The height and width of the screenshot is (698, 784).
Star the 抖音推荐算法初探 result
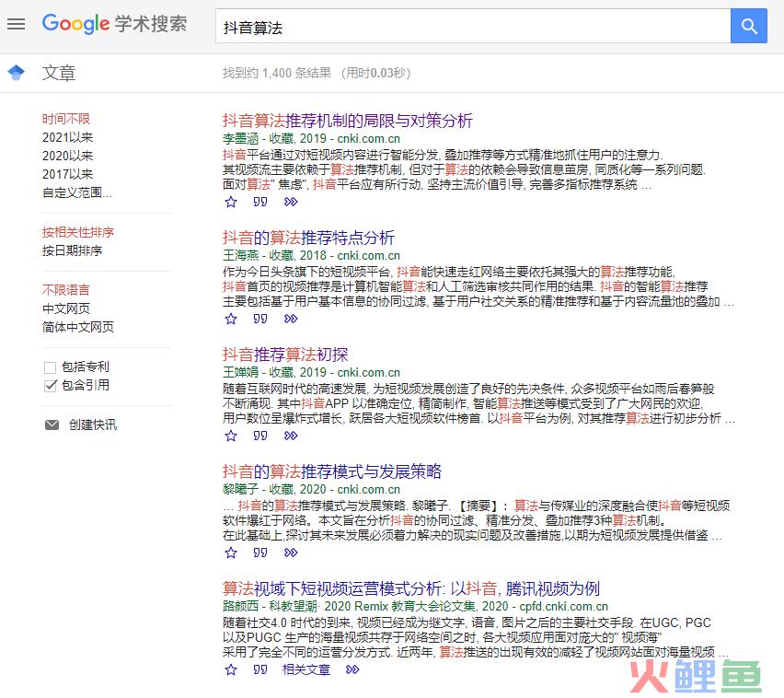pyautogui.click(x=230, y=436)
